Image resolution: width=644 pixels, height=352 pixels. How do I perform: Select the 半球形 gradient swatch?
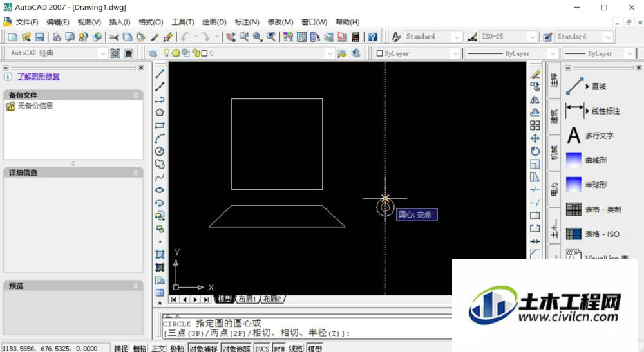574,185
